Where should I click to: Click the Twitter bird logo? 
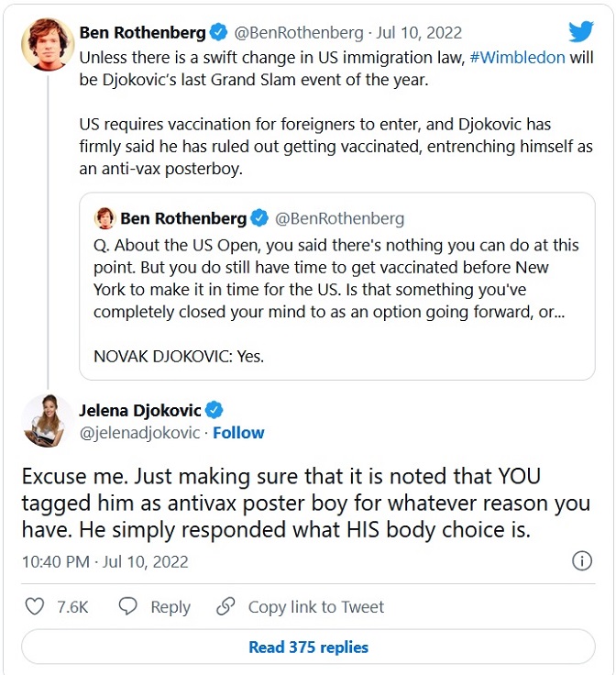(581, 32)
